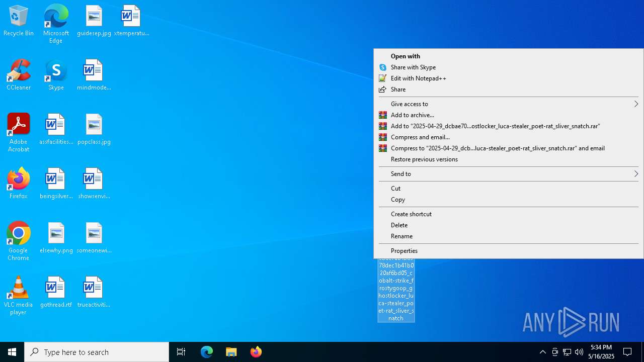Open the Recycle Bin desktop icon
Viewport: 644px width, 362px height.
click(x=19, y=21)
